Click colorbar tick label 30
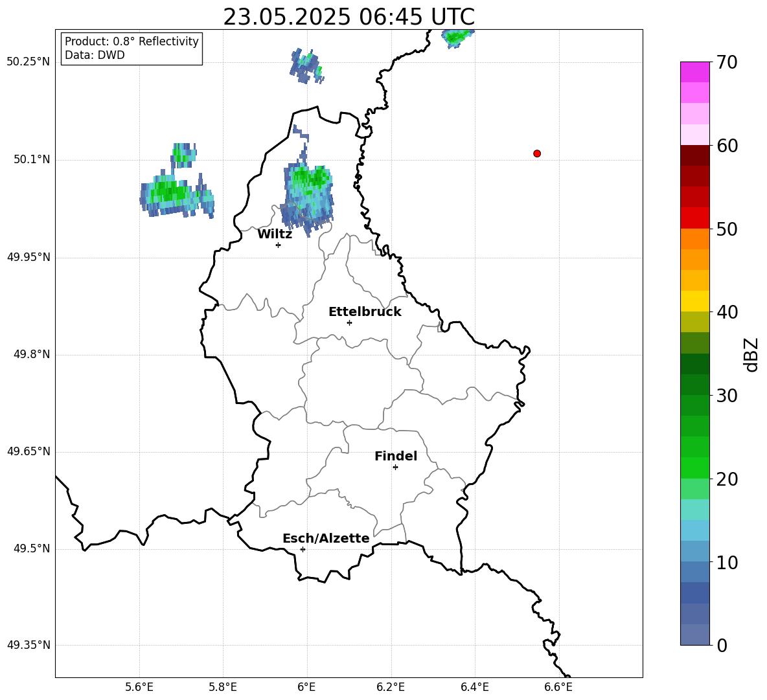767x700 pixels. click(727, 395)
